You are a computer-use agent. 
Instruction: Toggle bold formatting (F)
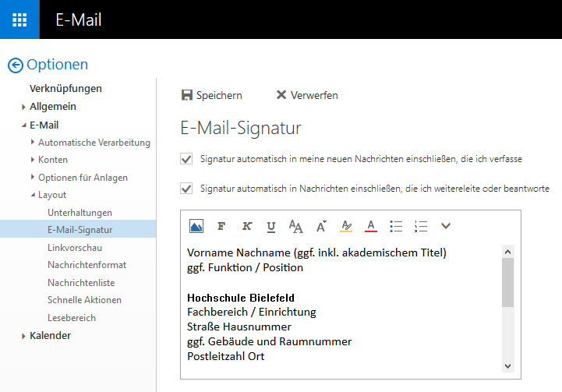[x=221, y=226]
